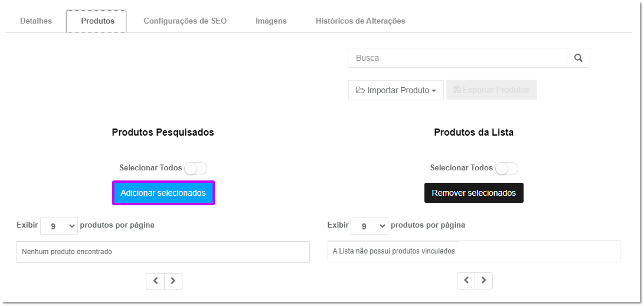Viewport: 644px width, 306px height.
Task: Switch to the Imagens tab
Action: point(271,21)
